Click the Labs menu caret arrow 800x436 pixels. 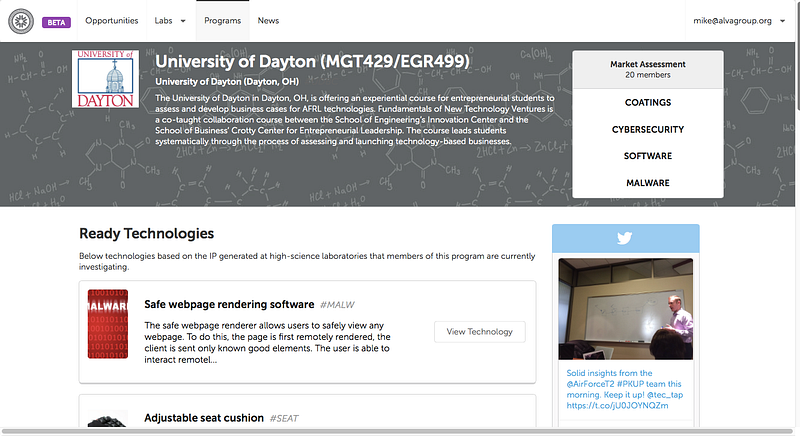coord(183,21)
